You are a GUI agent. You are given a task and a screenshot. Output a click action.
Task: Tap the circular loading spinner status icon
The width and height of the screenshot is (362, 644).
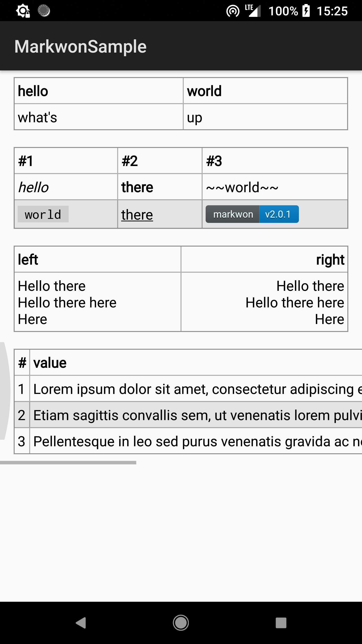pyautogui.click(x=44, y=11)
